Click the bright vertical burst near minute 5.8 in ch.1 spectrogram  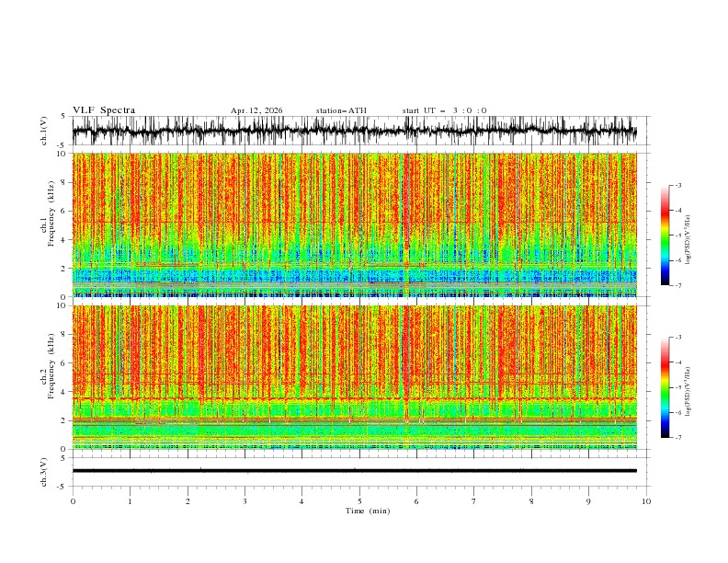coord(406,224)
